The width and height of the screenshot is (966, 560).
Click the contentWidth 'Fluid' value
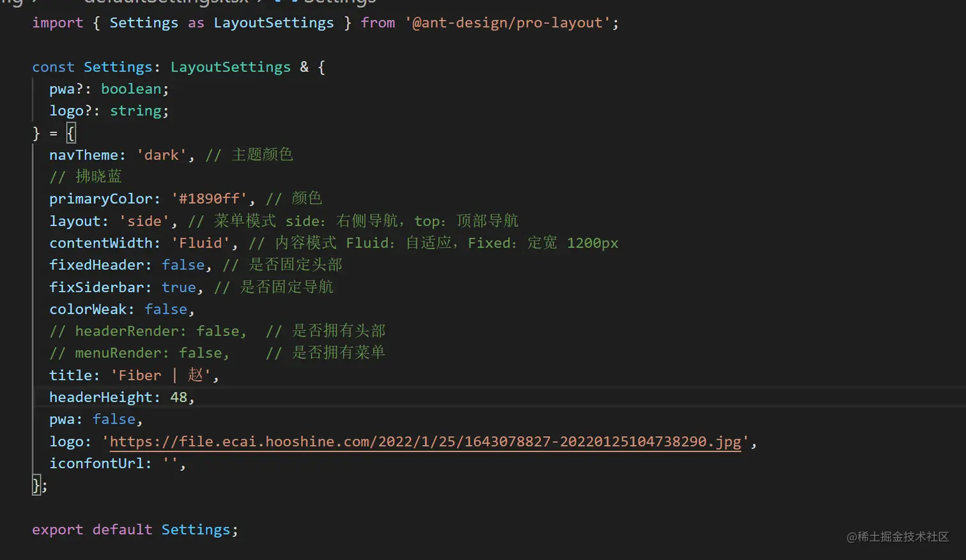(x=200, y=243)
